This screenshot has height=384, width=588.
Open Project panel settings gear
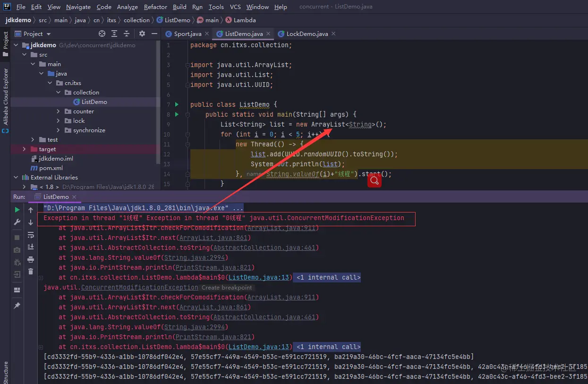point(142,34)
